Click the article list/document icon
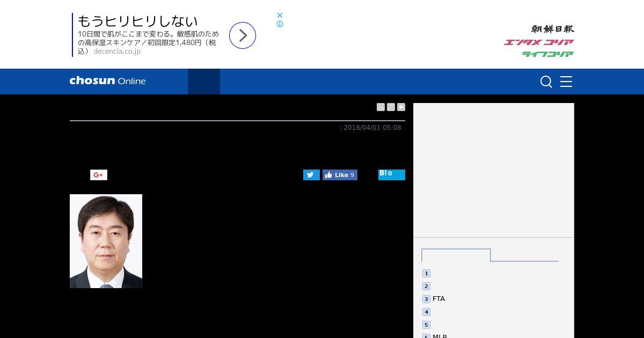The height and width of the screenshot is (338, 644). click(391, 107)
